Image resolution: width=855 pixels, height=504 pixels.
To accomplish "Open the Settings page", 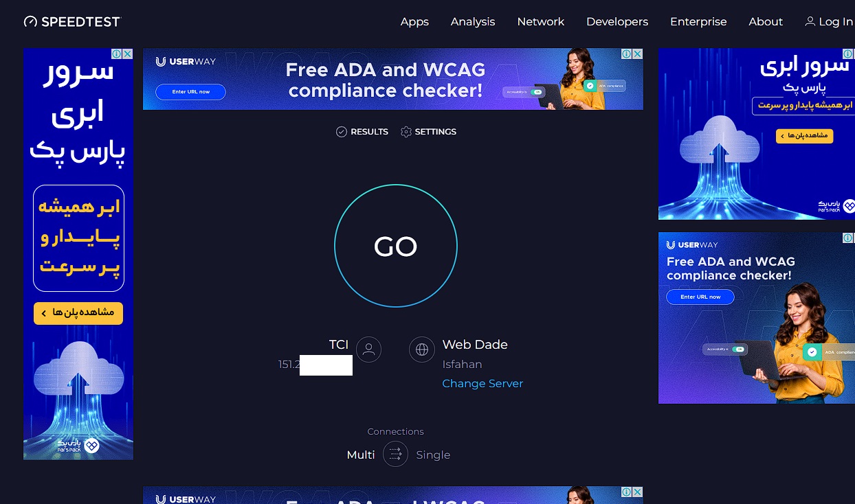I will [x=429, y=132].
